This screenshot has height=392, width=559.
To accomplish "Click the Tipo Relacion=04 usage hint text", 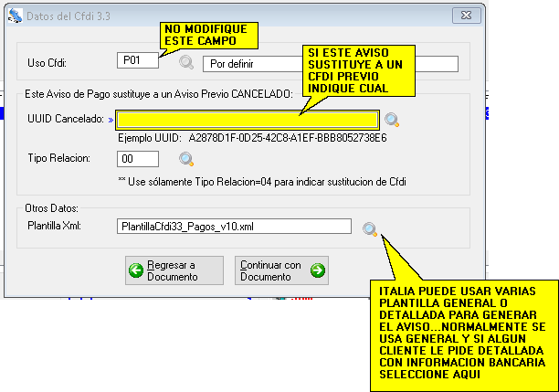I will [x=262, y=181].
